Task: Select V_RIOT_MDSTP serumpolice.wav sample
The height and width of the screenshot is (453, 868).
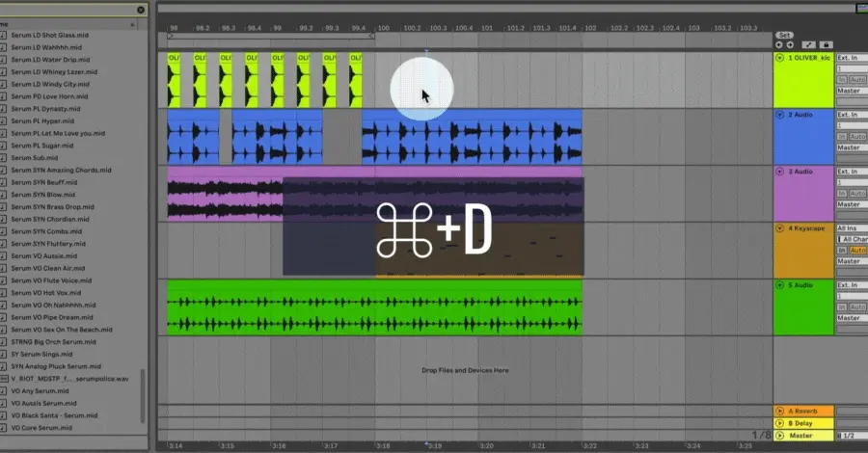Action: tap(69, 379)
